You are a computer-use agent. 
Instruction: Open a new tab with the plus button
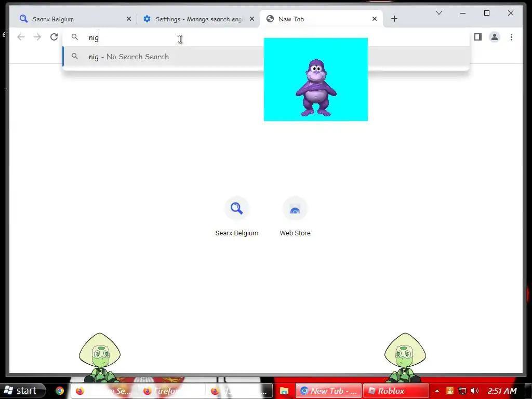394,19
